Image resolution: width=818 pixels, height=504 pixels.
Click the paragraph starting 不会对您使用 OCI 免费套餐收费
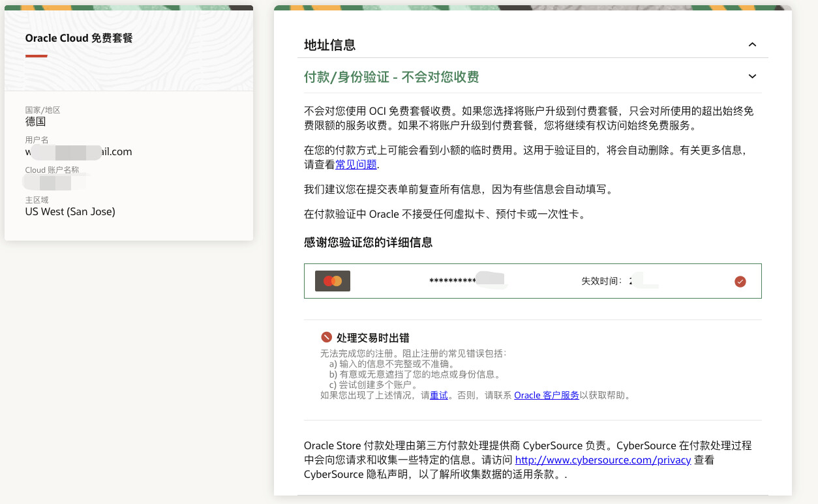[529, 118]
